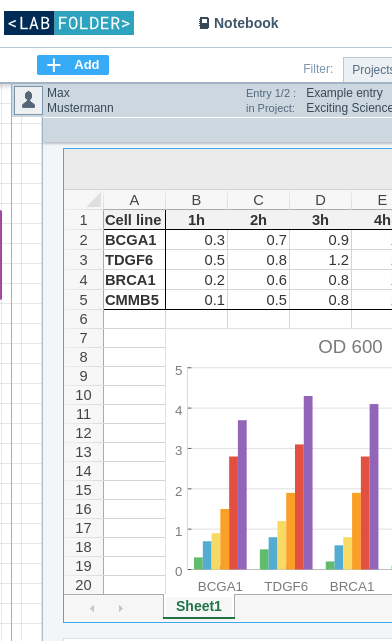Viewport: 392px width, 641px height.
Task: Click the 0.6 value in BRCA1 row
Action: click(x=258, y=280)
